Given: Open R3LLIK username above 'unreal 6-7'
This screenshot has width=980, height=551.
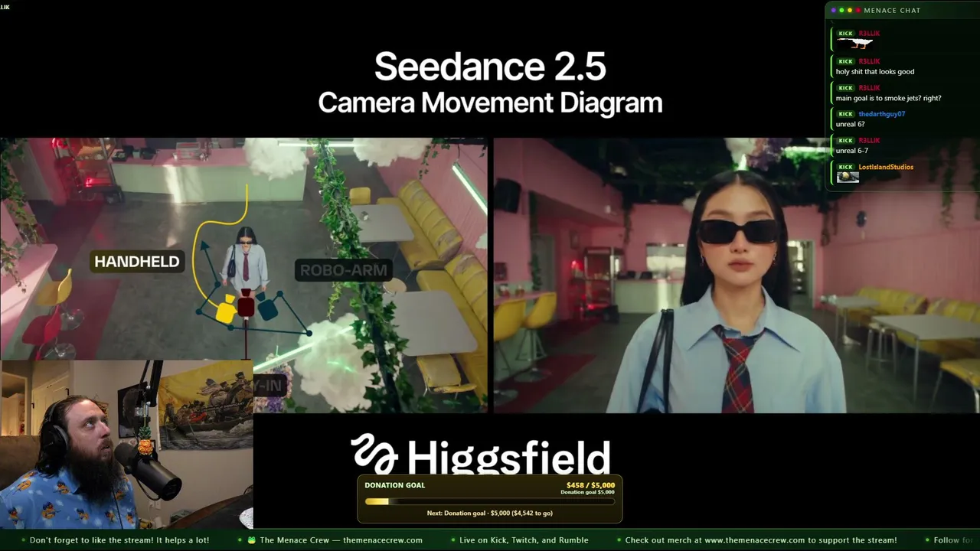Looking at the screenshot, I should [x=869, y=141].
